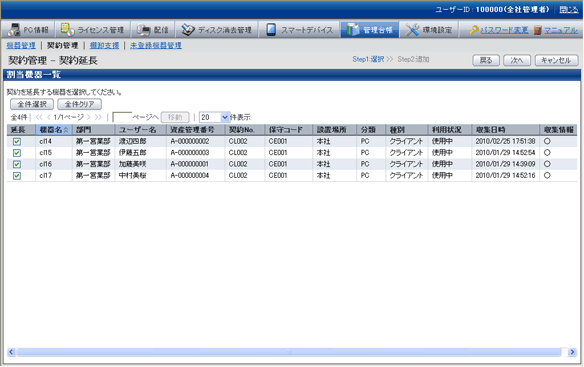Screen dimensions: 584x367
Task: Uncheck the 延長 checkbox for cl17
Action: pos(17,176)
